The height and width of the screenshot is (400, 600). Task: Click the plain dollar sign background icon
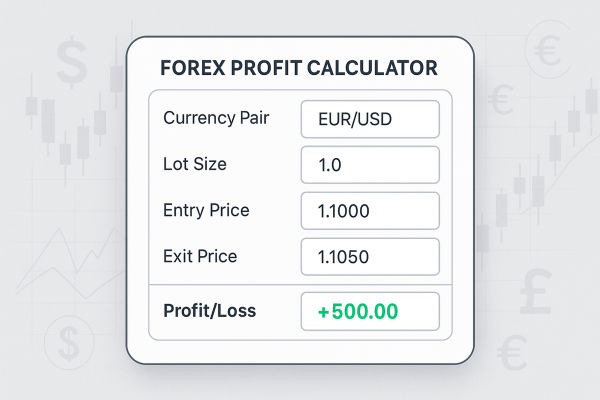(72, 63)
